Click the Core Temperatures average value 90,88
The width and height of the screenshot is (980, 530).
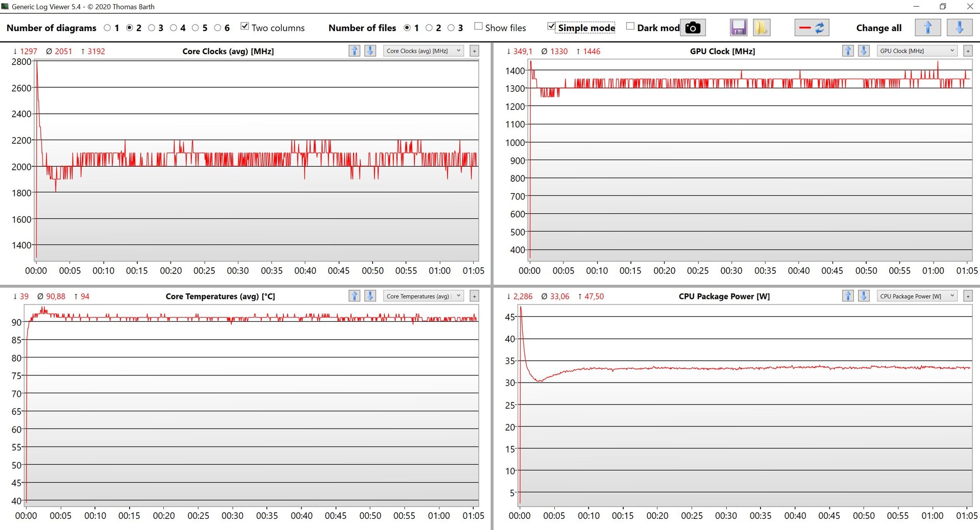click(51, 296)
